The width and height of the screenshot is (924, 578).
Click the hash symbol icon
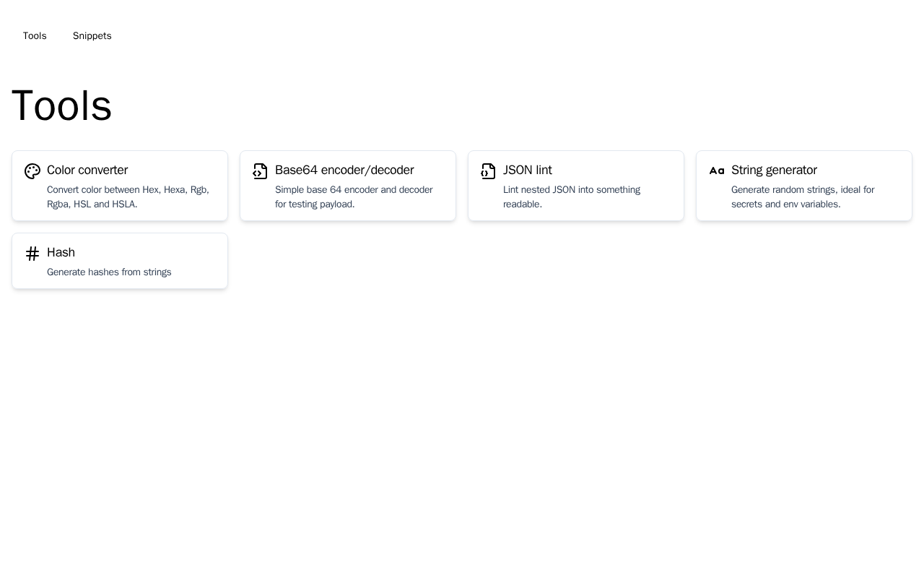pyautogui.click(x=32, y=254)
